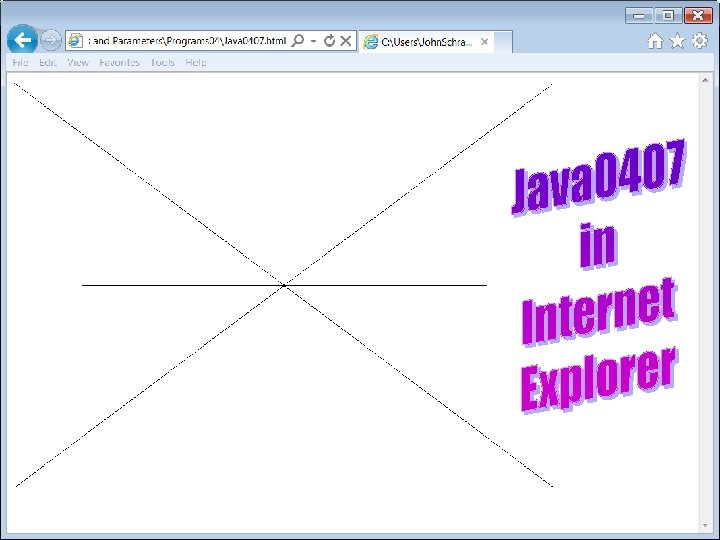
Task: Refresh the page with the reload icon
Action: [x=329, y=41]
